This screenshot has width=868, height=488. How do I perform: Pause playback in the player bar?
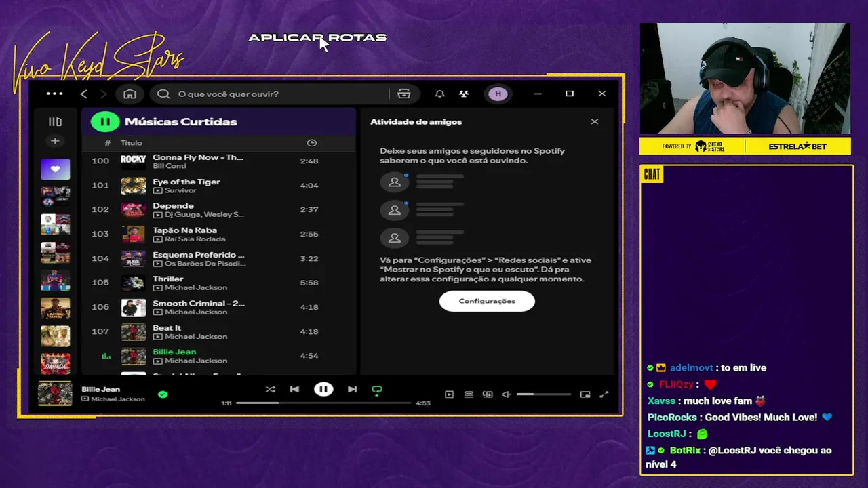323,389
